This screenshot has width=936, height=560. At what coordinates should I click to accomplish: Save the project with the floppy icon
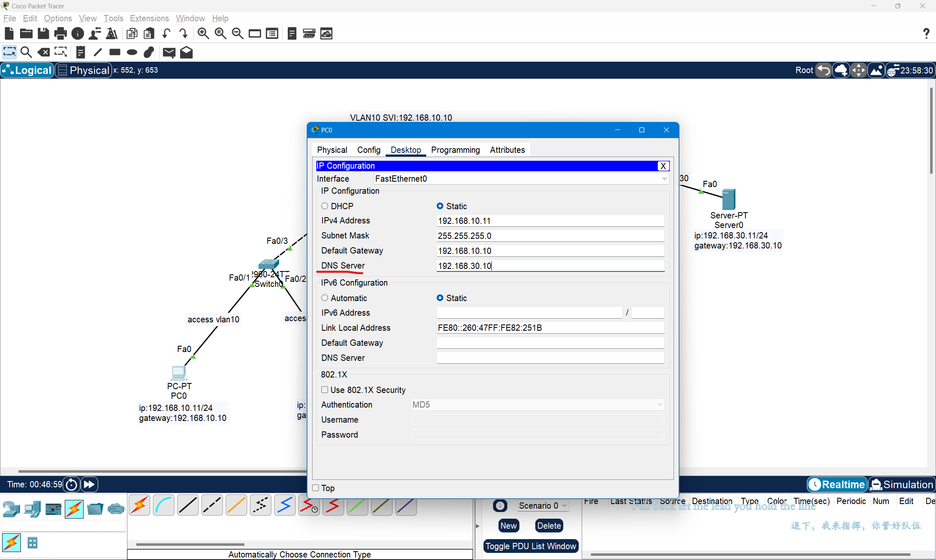click(43, 33)
